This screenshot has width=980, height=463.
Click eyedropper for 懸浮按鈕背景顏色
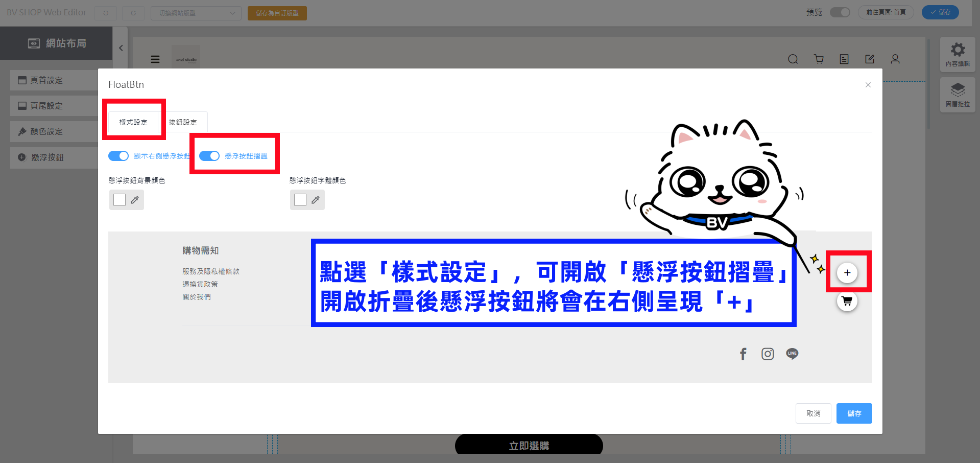135,200
